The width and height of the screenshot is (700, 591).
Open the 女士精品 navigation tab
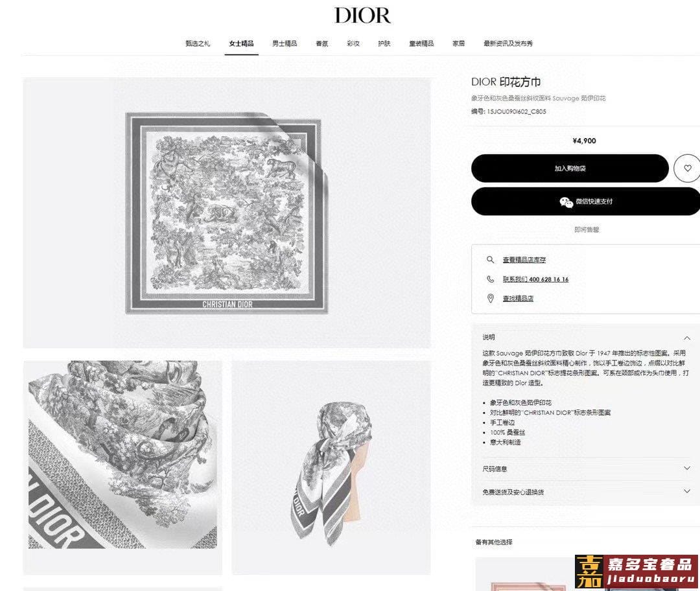tap(242, 44)
